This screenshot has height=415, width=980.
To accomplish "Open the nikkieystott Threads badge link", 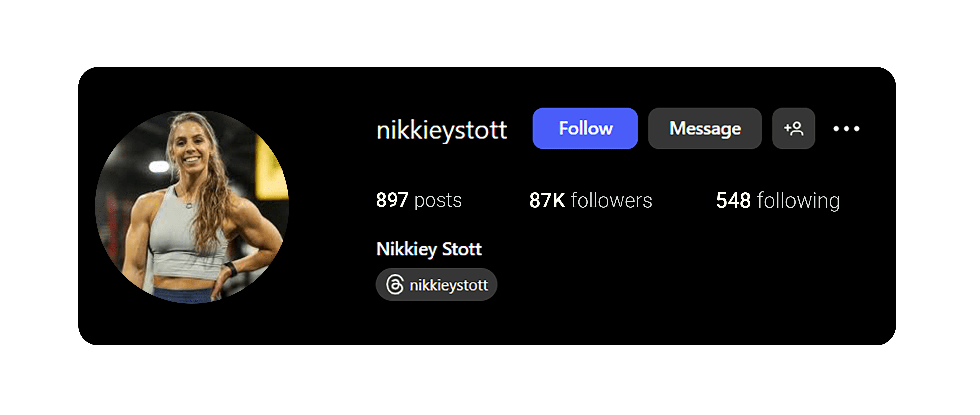I will click(436, 284).
